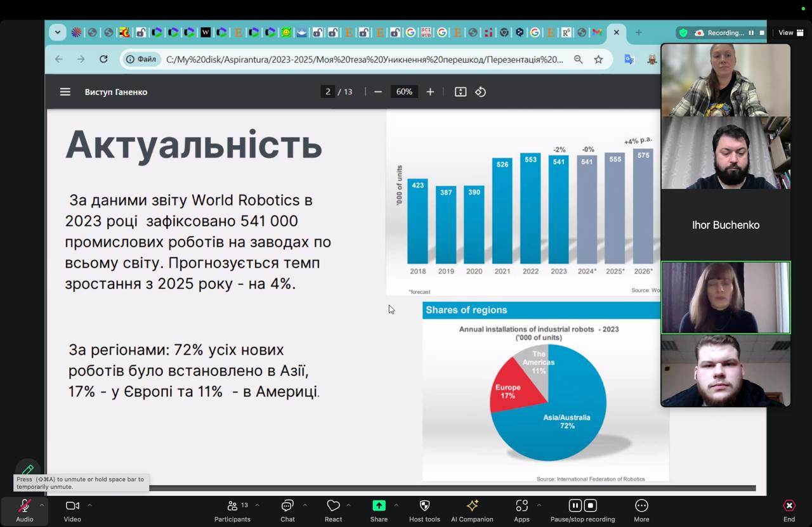Expand share options caret beside Share
The image size is (812, 527).
click(396, 505)
